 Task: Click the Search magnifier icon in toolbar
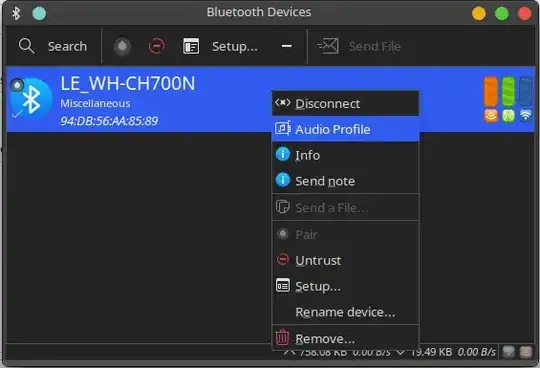click(x=27, y=46)
